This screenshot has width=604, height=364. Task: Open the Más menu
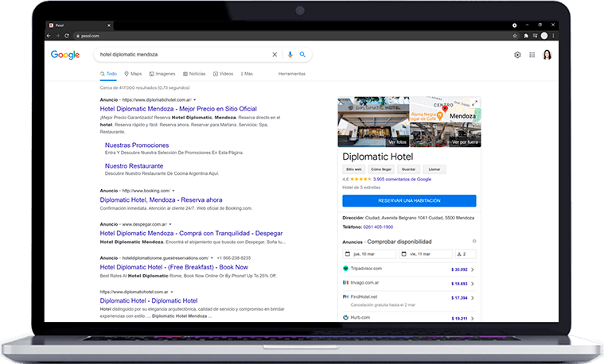(247, 73)
